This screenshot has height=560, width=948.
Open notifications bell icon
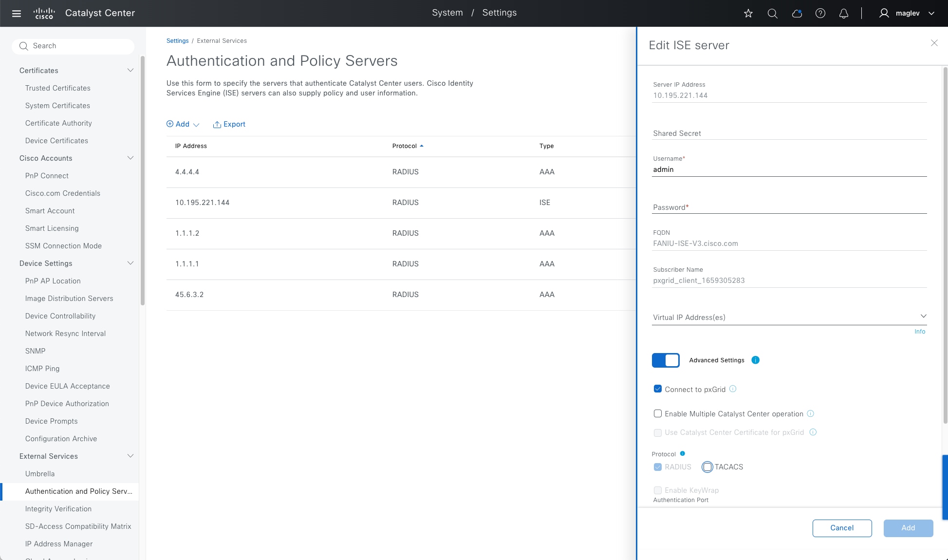pos(844,13)
